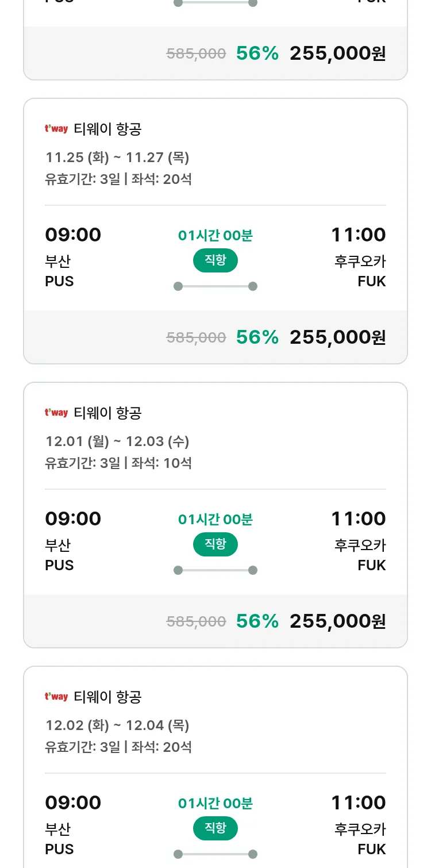
Task: Click 255,000원 price on 11.25 card
Action: tap(337, 337)
